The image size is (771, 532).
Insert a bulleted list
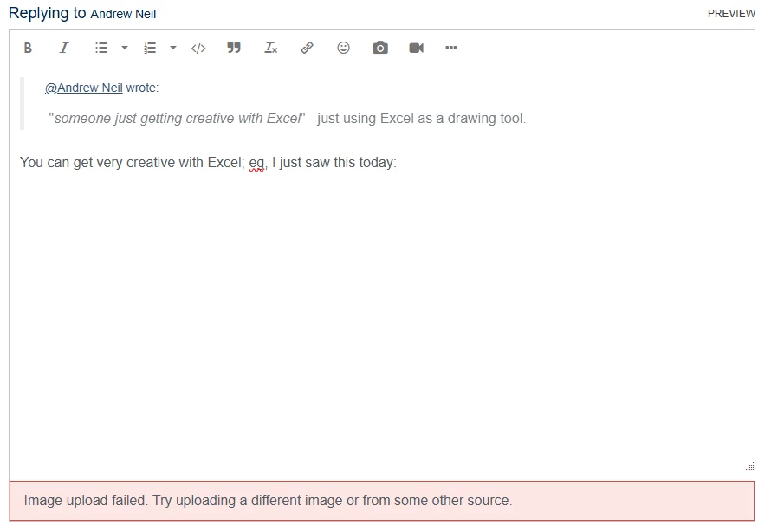[x=101, y=48]
